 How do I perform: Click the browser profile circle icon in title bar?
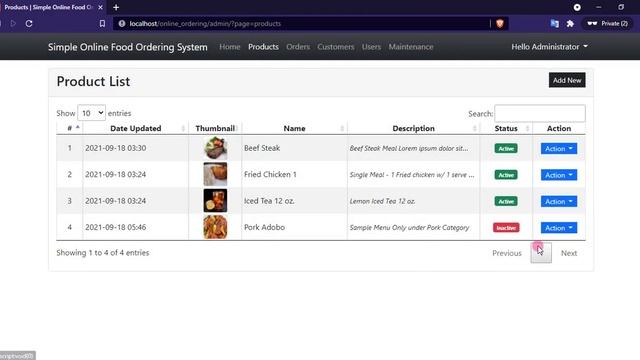(577, 7)
